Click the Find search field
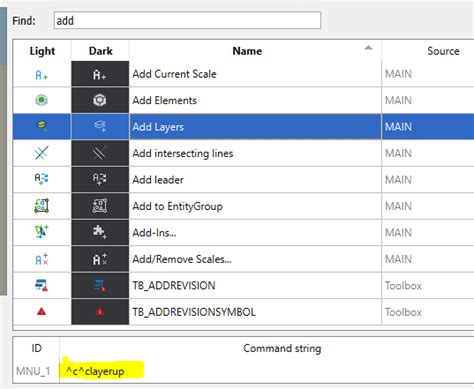The height and width of the screenshot is (389, 474). [187, 20]
